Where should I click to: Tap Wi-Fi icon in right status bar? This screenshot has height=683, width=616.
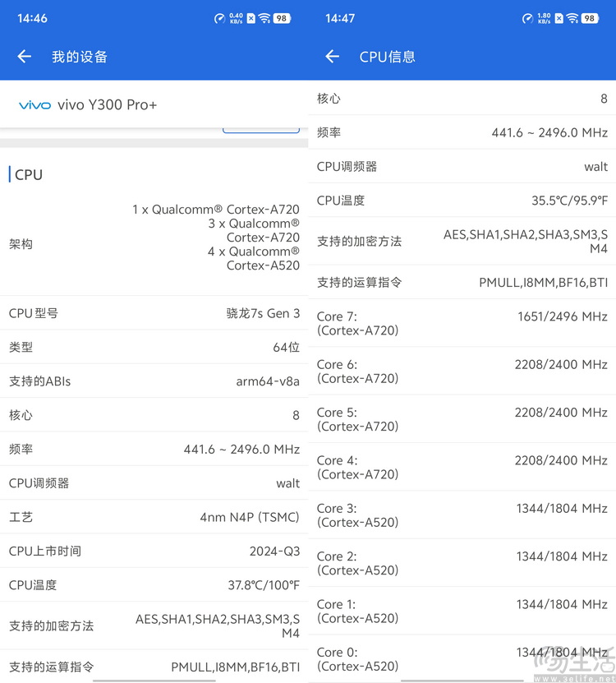(x=572, y=18)
